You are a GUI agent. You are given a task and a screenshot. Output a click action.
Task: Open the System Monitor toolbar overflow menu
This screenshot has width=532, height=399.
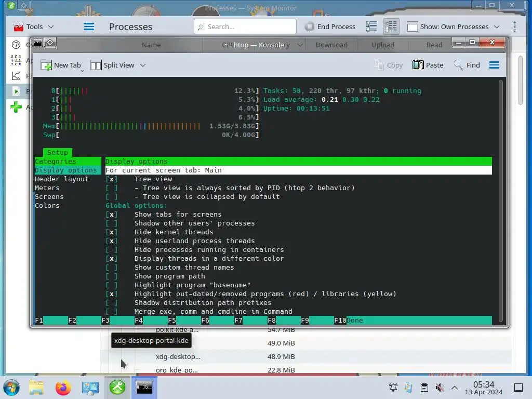pyautogui.click(x=515, y=26)
